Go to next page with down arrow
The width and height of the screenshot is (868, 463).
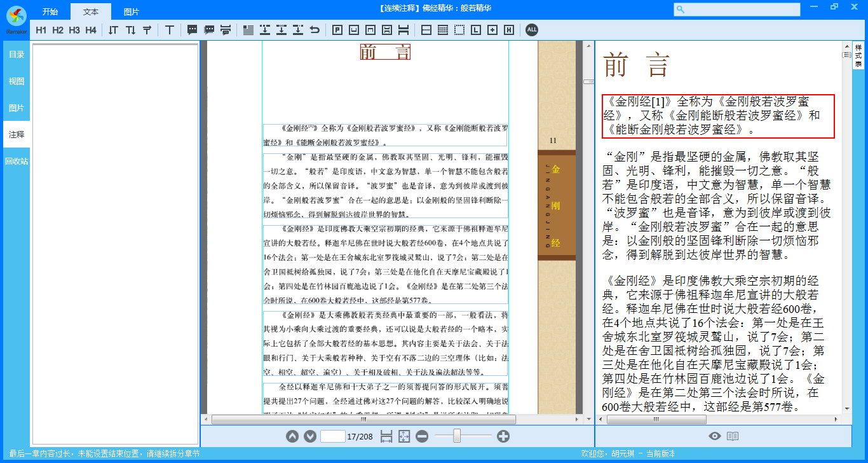click(310, 436)
